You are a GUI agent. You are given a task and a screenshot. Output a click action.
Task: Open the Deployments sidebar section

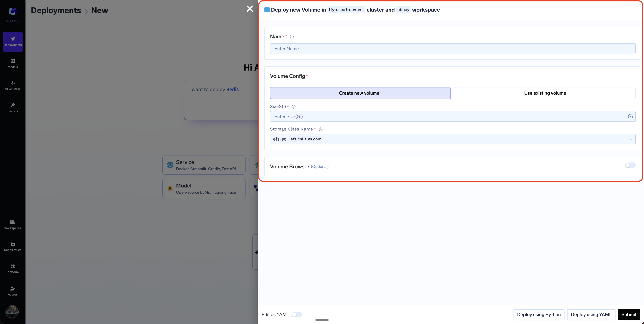[13, 42]
